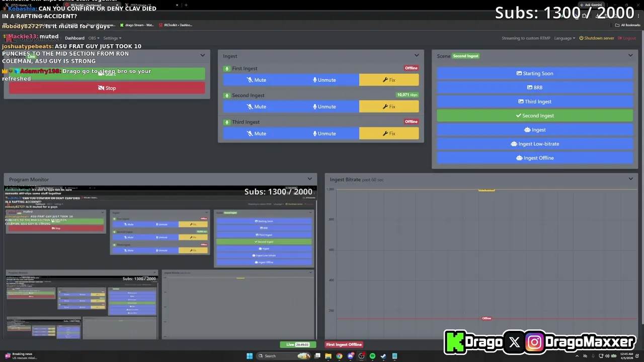Collapse the stream Start/Stop panel
This screenshot has height=362, width=644.
(x=203, y=55)
